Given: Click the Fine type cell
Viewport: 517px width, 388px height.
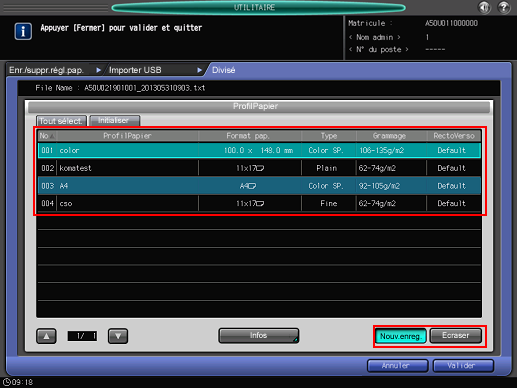Looking at the screenshot, I should click(x=329, y=203).
